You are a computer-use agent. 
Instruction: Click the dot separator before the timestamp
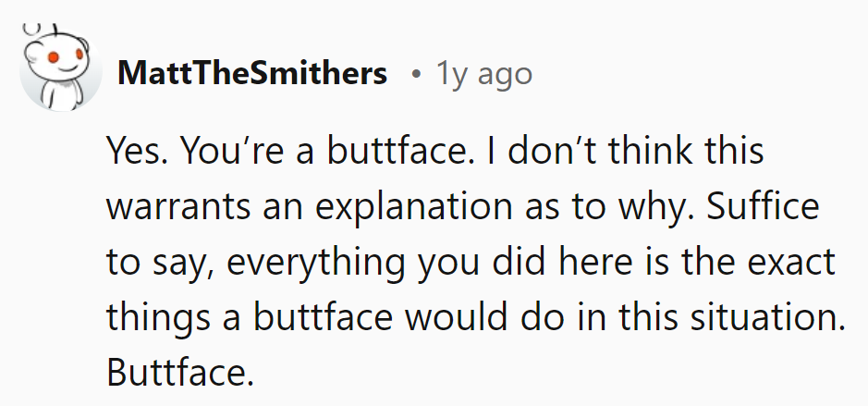[x=417, y=74]
